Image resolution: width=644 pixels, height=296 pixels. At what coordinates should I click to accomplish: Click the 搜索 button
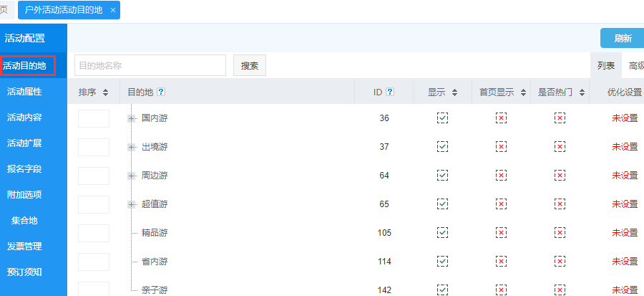249,66
